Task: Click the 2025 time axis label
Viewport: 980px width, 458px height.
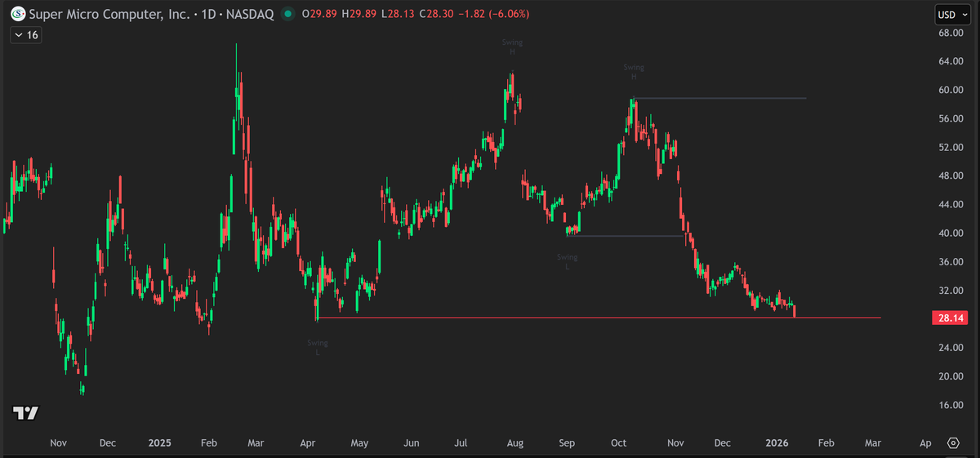Action: click(x=160, y=443)
